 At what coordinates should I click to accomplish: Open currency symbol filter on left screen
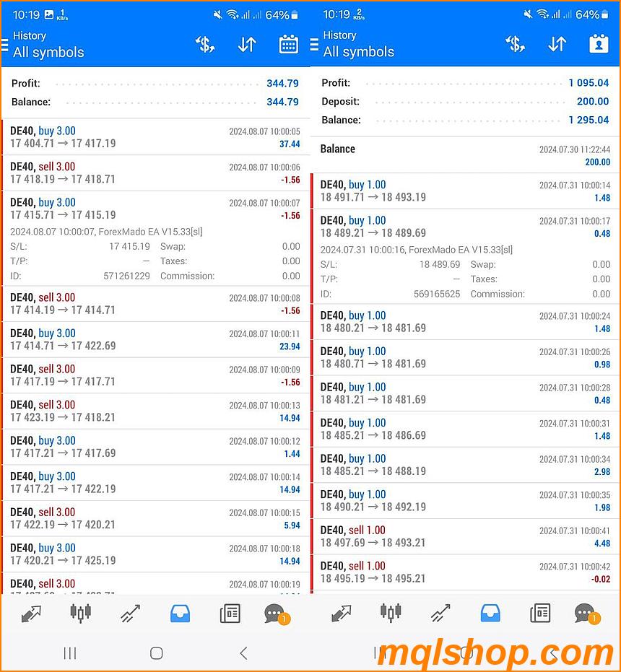[x=205, y=45]
